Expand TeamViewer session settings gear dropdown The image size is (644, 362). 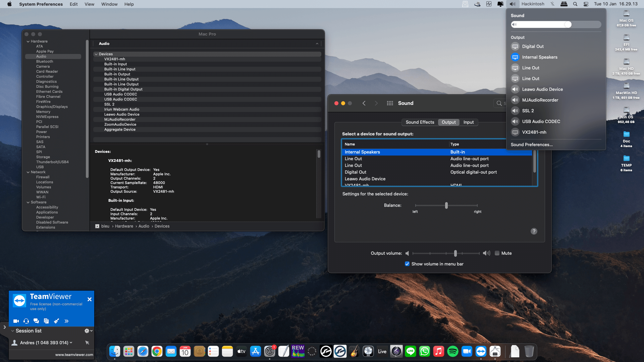click(88, 331)
